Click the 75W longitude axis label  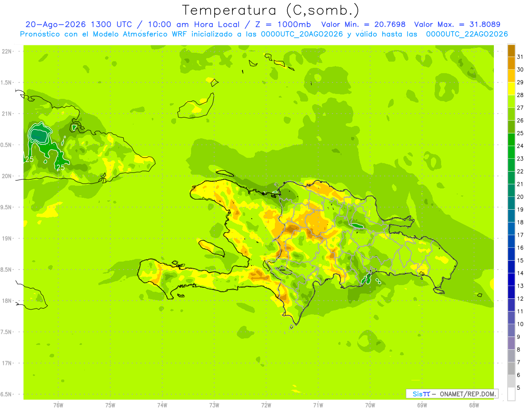(110, 405)
